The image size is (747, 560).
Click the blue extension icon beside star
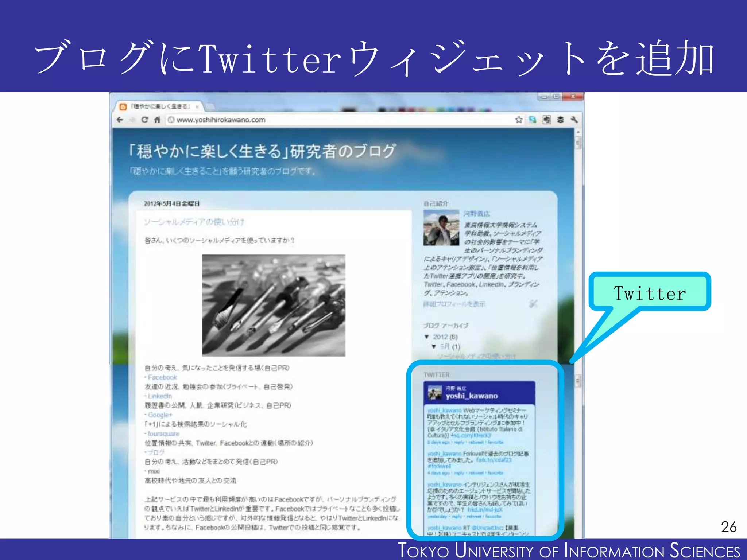coord(533,120)
